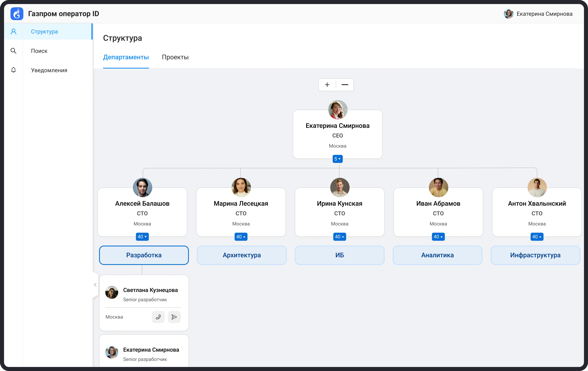Click the Gazprom flame logo icon
Screen dimensions: 588x371
(17, 14)
